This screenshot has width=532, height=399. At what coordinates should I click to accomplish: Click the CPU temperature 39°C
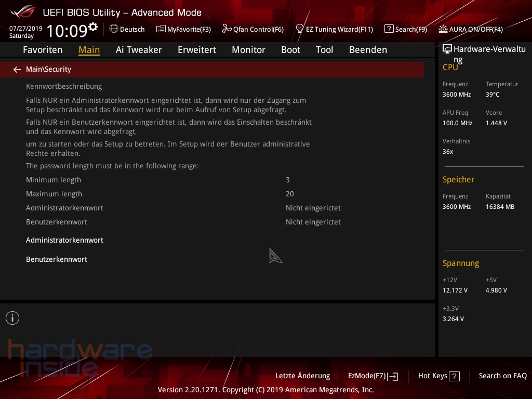point(493,95)
